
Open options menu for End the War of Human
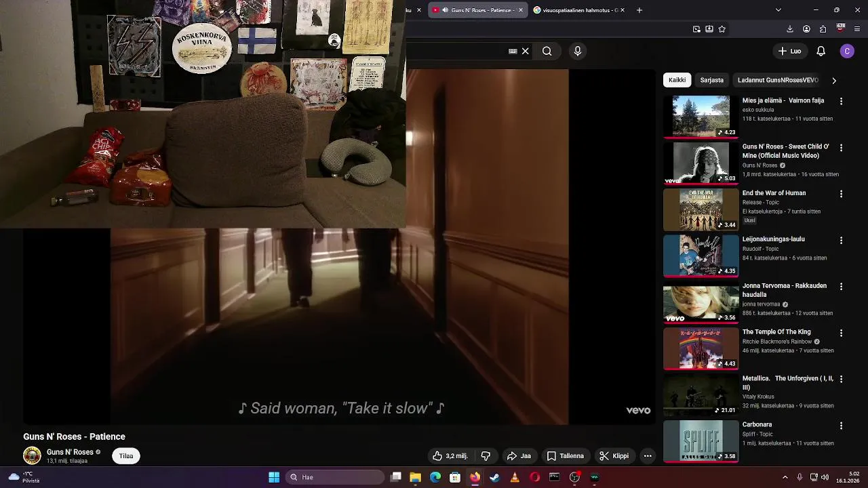point(841,194)
